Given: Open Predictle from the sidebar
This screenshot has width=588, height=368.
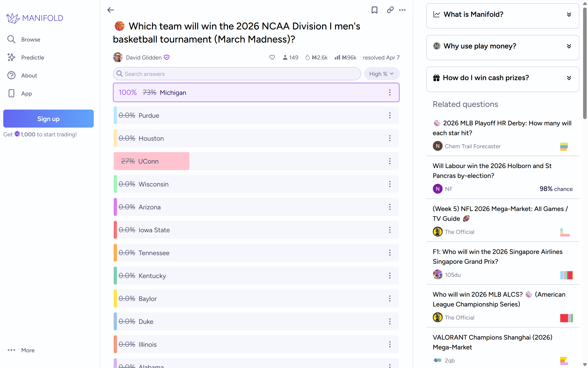Looking at the screenshot, I should pos(26,57).
